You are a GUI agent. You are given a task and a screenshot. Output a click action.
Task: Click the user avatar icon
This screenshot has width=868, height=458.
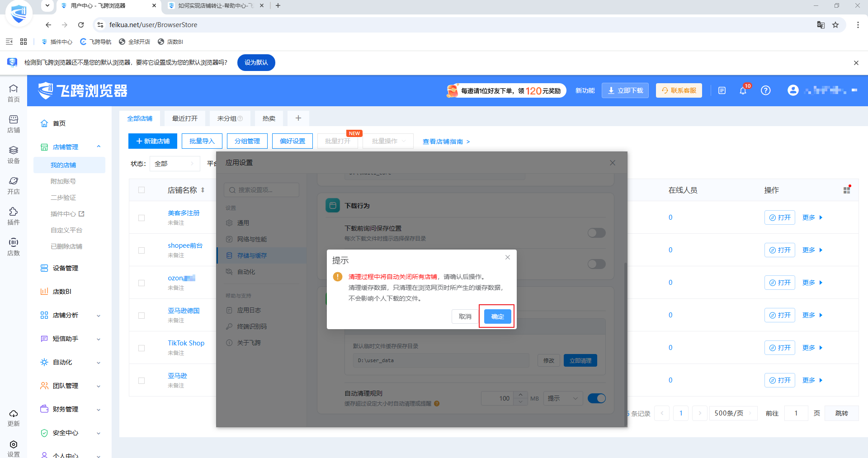click(x=793, y=90)
